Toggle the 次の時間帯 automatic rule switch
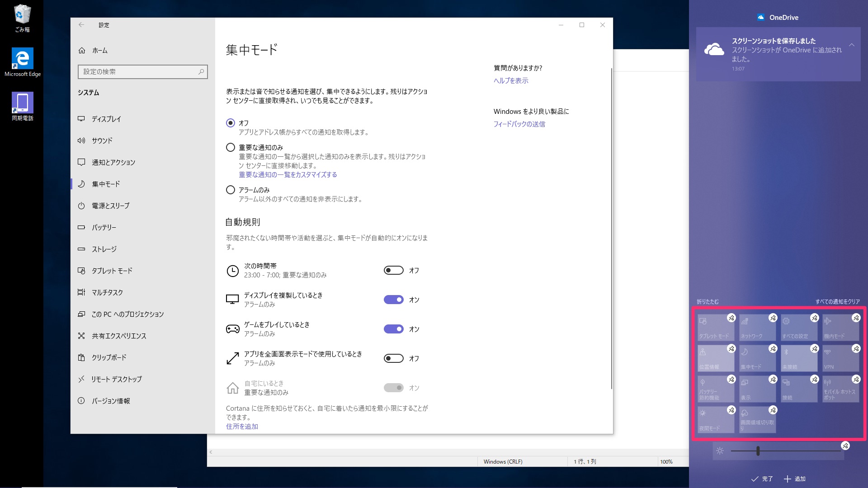The width and height of the screenshot is (868, 488). (x=394, y=270)
